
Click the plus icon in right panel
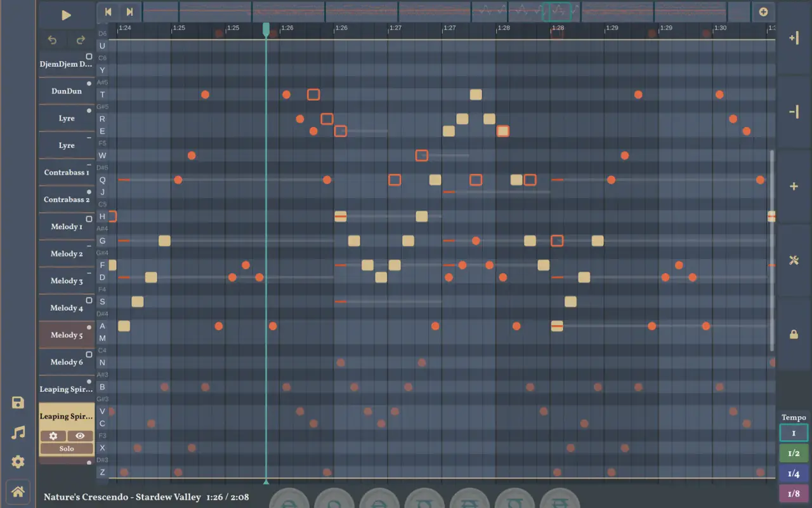coord(794,186)
